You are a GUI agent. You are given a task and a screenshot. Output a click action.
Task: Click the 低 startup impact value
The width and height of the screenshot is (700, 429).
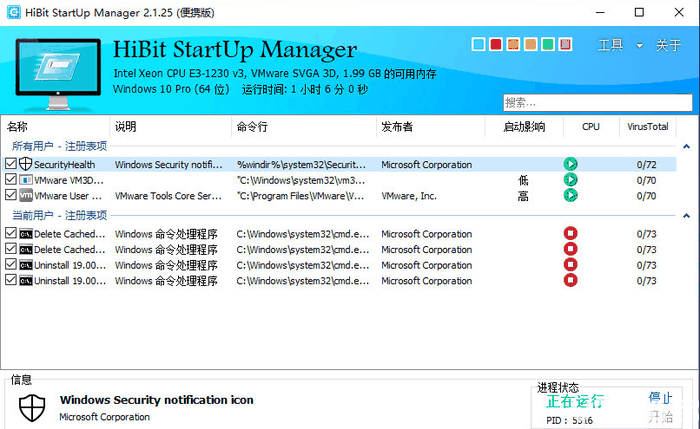coord(523,180)
